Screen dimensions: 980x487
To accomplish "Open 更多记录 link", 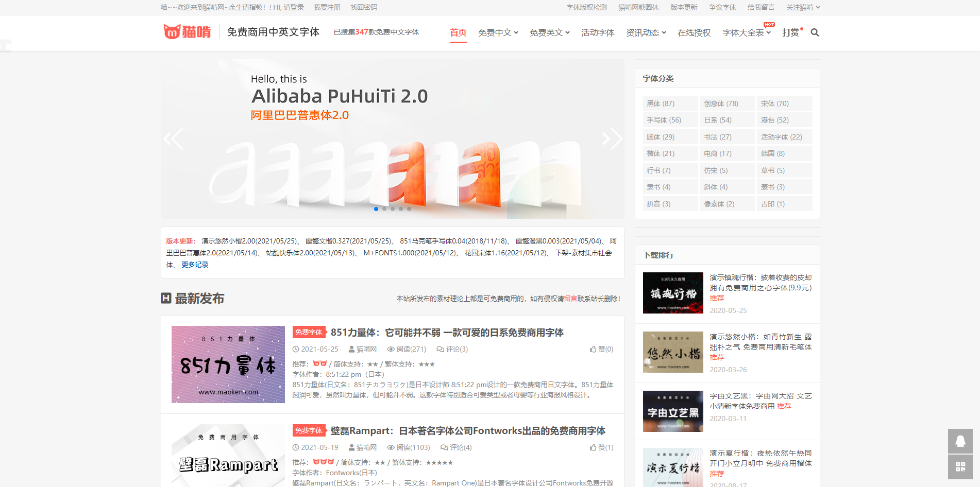I will tap(195, 265).
